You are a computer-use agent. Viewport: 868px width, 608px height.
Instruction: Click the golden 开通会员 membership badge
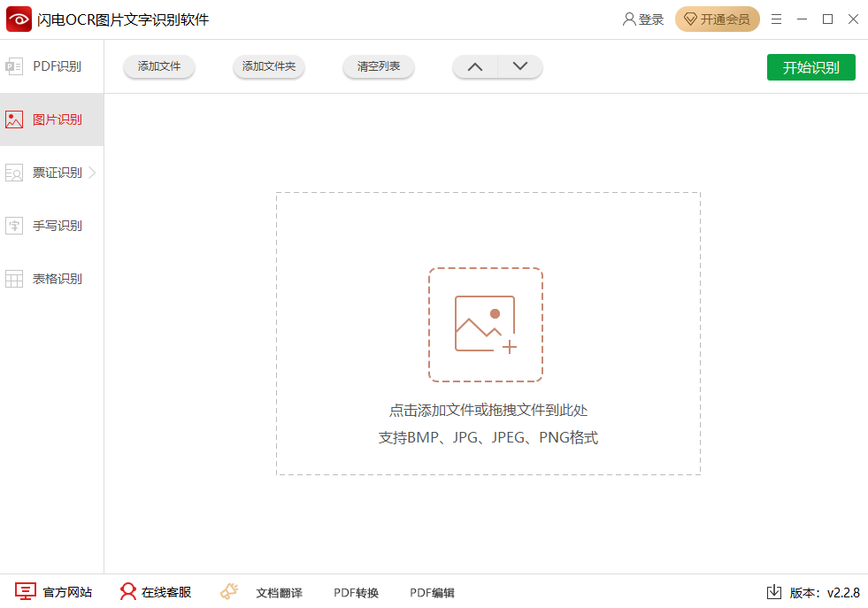pyautogui.click(x=717, y=18)
